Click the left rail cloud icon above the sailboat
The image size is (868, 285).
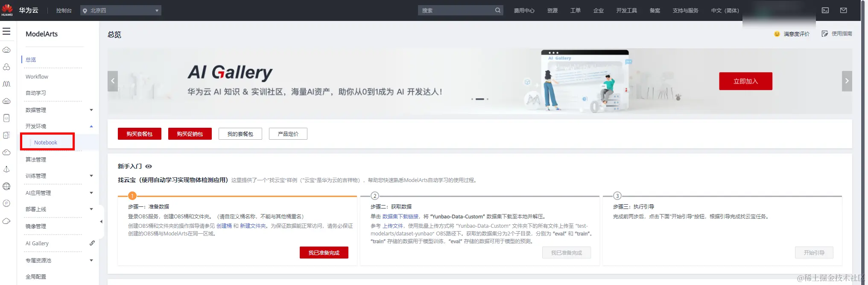point(6,153)
